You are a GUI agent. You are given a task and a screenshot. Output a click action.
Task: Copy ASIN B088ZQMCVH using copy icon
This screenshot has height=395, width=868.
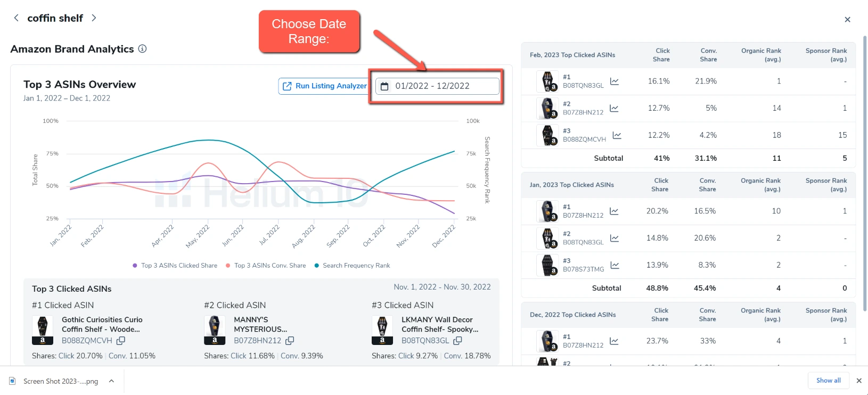coord(121,341)
